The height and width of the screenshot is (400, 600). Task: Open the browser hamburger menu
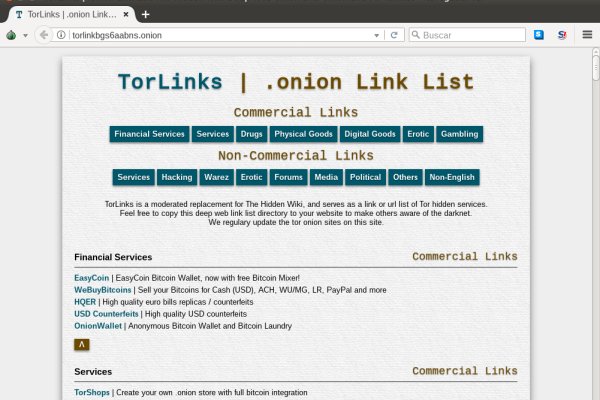coord(587,35)
